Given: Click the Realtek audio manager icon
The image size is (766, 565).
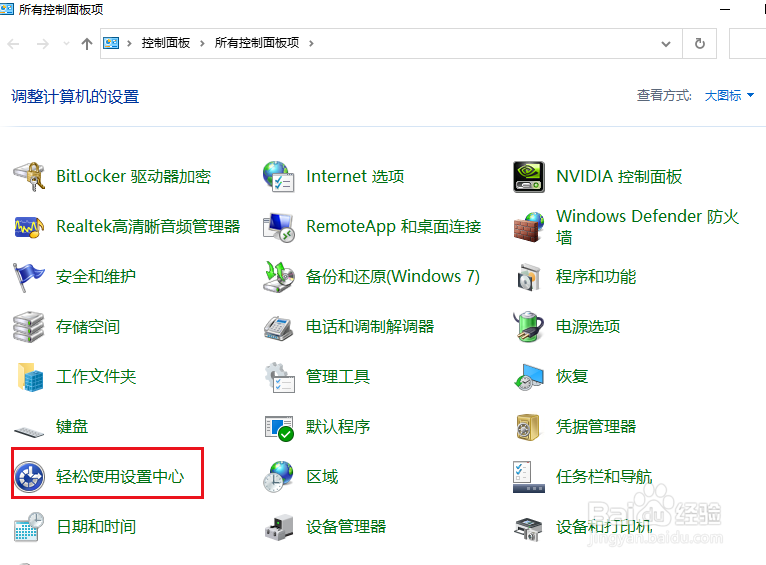Looking at the screenshot, I should click(29, 227).
